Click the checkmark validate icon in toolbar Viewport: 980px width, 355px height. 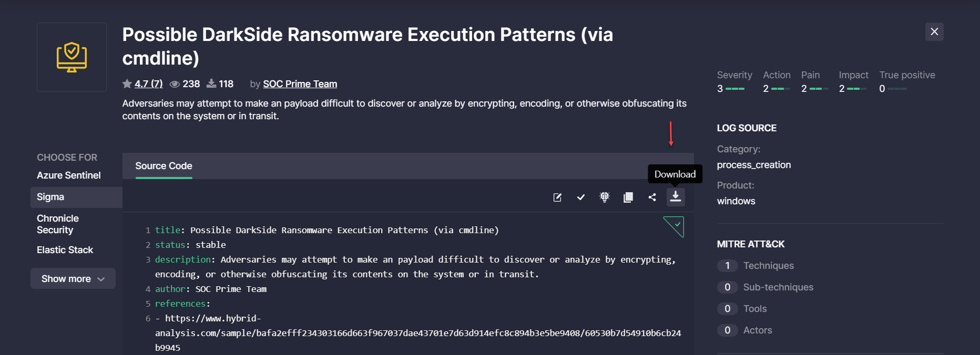[580, 197]
